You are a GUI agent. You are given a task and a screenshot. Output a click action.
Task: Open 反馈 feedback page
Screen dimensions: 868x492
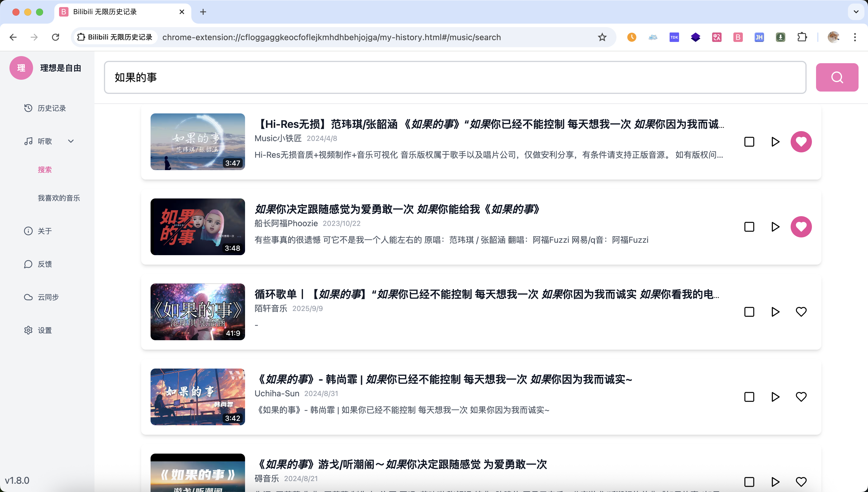pos(45,264)
